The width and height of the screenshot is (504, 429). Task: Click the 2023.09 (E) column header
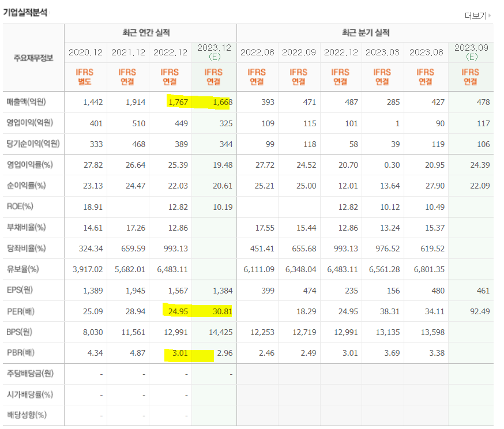[x=471, y=52]
